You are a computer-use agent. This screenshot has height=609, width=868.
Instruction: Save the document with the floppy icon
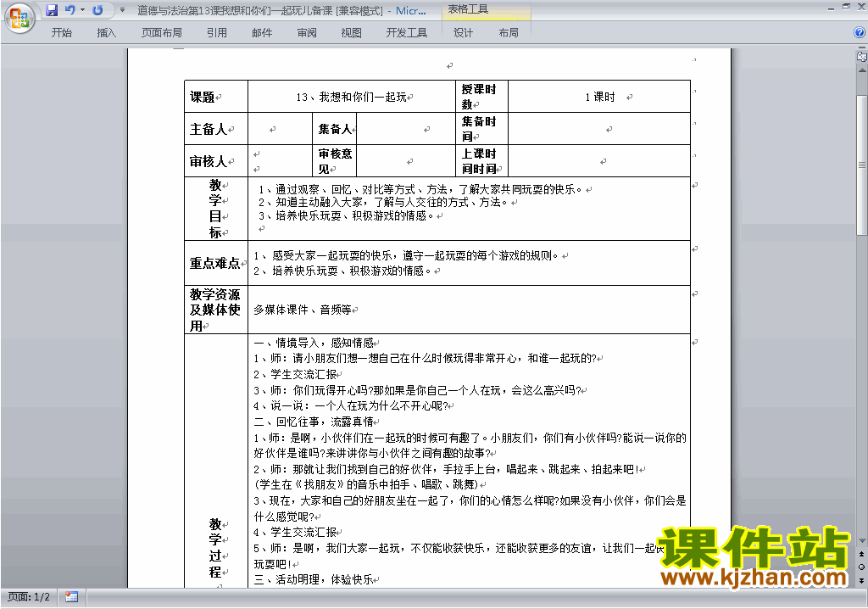52,10
